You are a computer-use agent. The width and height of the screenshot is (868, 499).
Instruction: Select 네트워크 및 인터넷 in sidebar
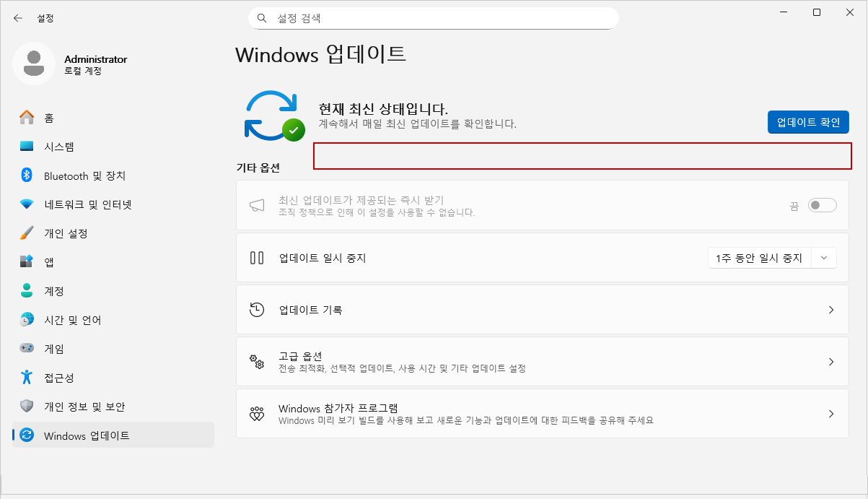(113, 204)
